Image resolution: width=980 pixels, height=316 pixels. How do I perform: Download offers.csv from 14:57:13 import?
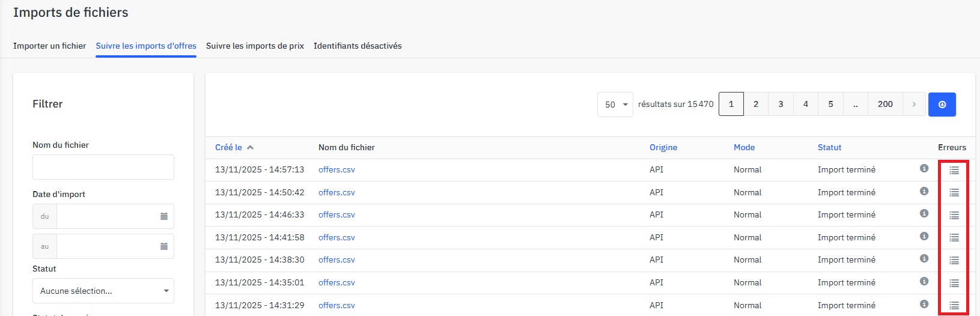coord(336,170)
